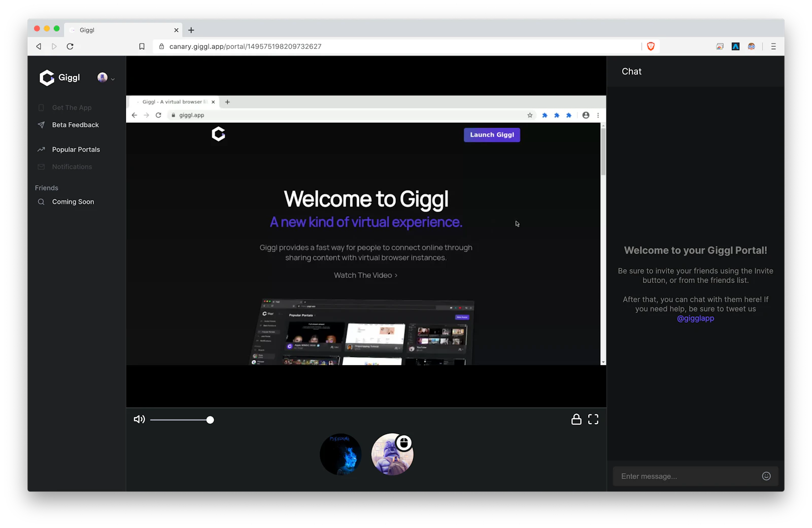
Task: Open the user avatar dropdown menu
Action: (x=106, y=78)
